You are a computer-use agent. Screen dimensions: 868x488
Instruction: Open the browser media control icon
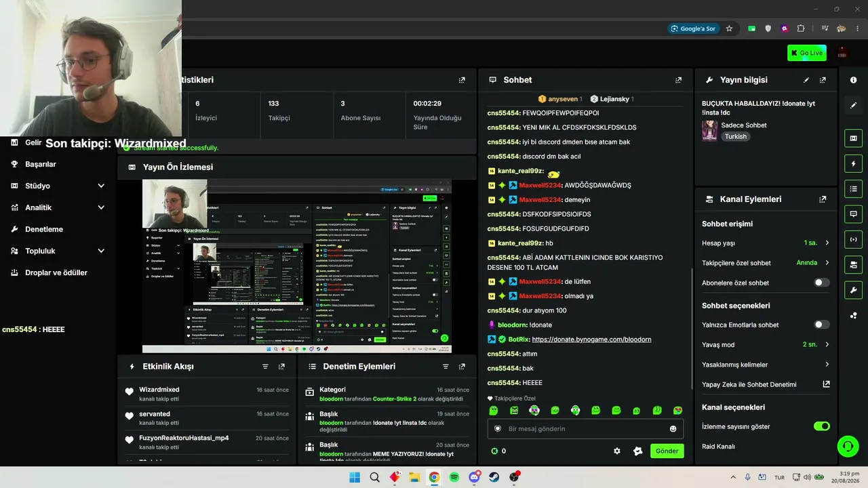[825, 28]
